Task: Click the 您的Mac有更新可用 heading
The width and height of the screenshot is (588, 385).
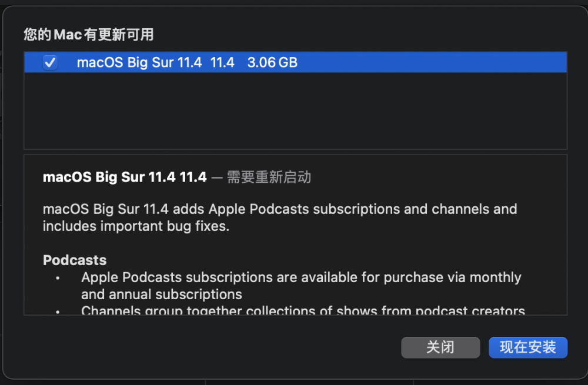Action: coord(88,35)
